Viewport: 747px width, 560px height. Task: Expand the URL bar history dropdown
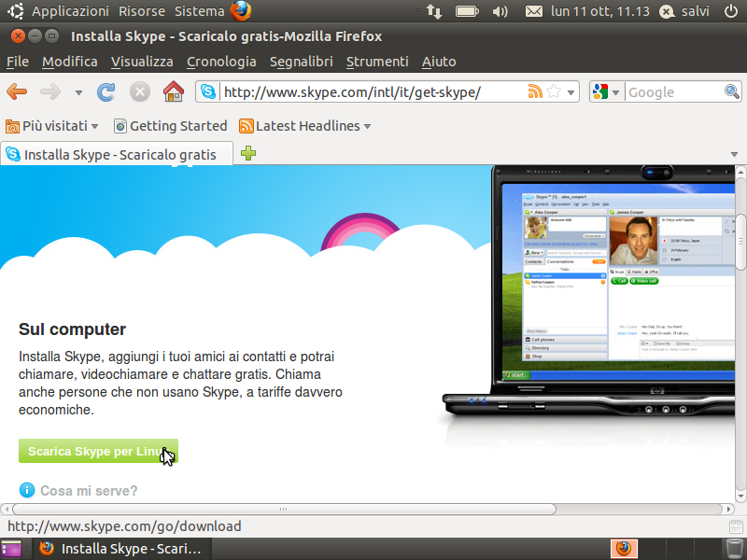[x=571, y=92]
